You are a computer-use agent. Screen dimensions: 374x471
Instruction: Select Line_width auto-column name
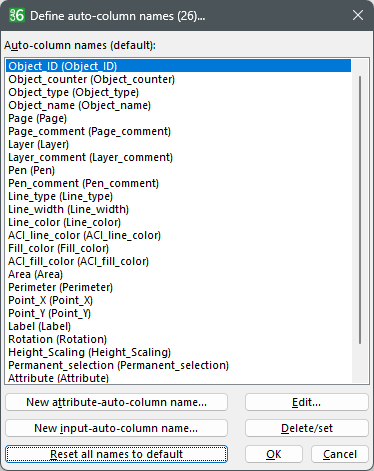tap(178, 209)
